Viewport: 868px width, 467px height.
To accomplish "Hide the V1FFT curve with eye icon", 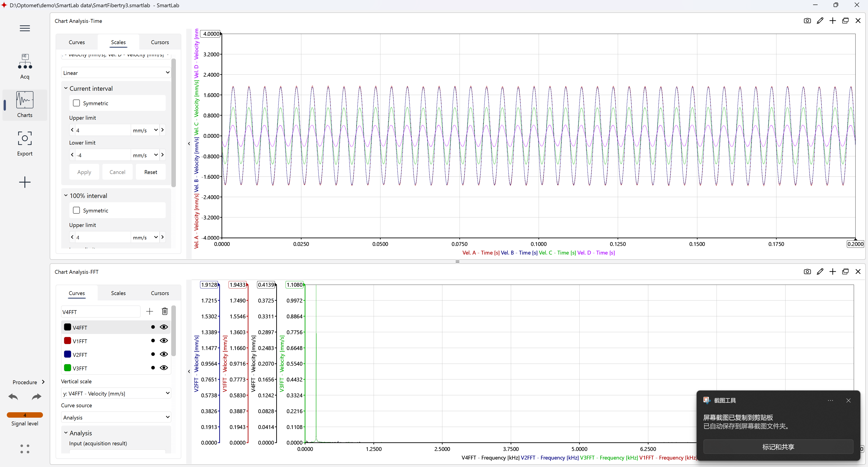I will tap(164, 341).
